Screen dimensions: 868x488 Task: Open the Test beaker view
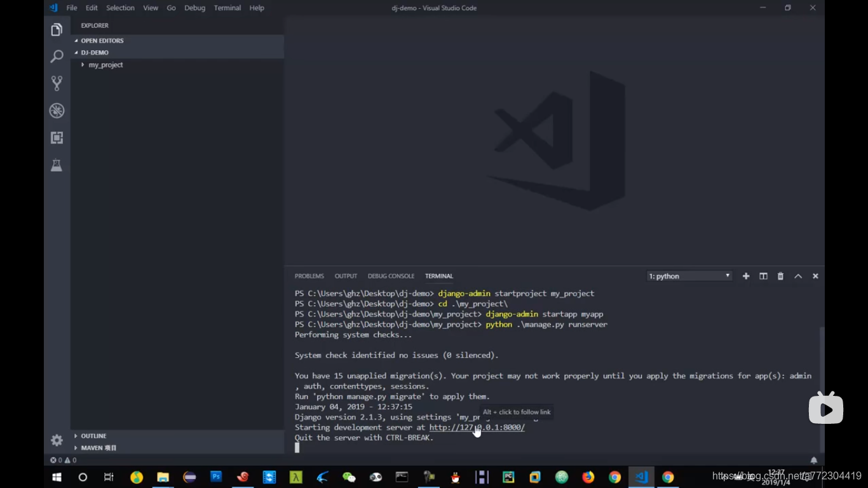(x=57, y=165)
